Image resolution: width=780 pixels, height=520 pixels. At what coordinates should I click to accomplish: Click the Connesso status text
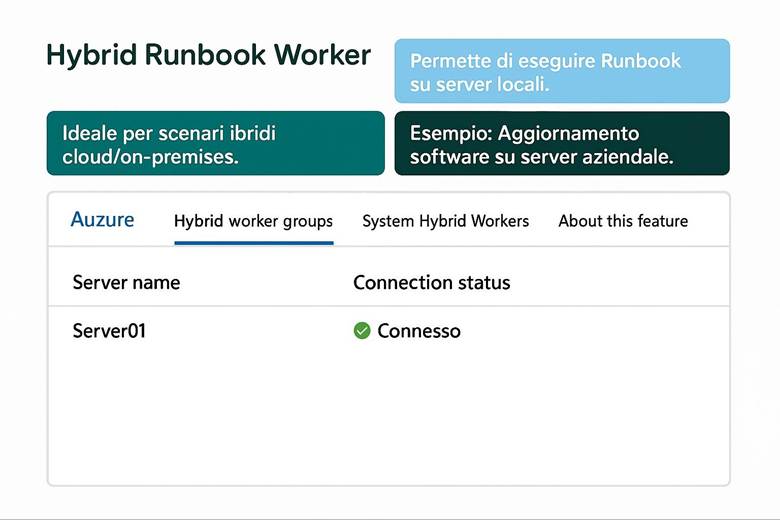pyautogui.click(x=419, y=331)
